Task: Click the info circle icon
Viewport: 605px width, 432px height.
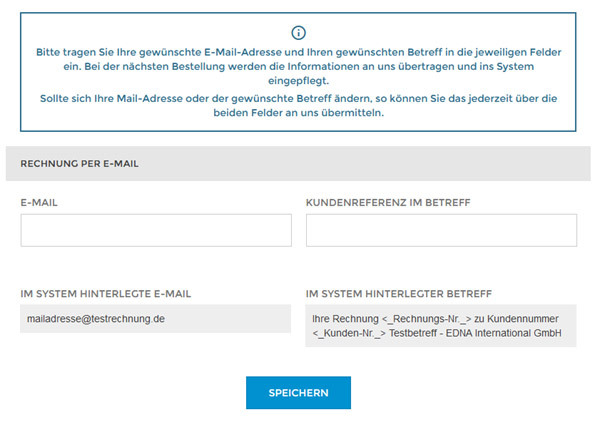Action: pos(298,32)
